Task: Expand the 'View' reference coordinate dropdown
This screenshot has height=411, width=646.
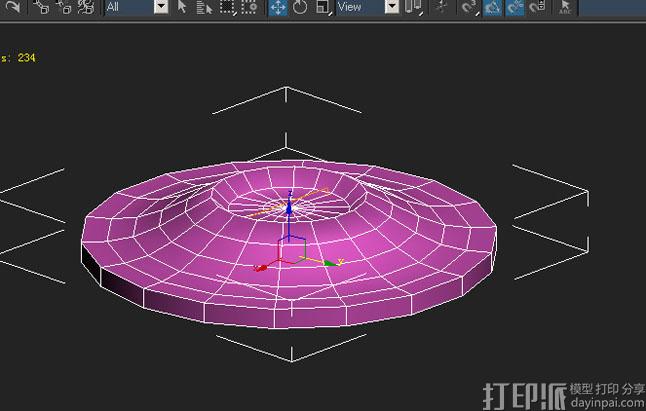Action: point(391,7)
